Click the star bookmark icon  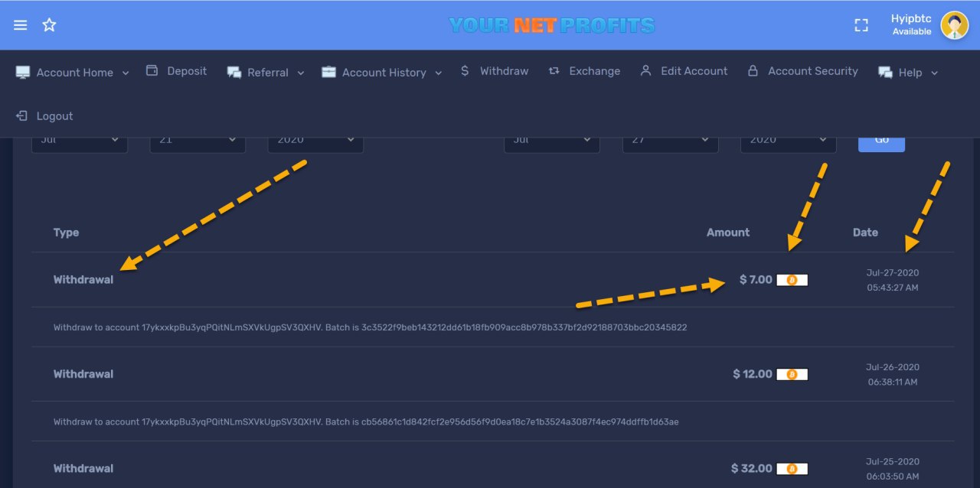point(49,25)
